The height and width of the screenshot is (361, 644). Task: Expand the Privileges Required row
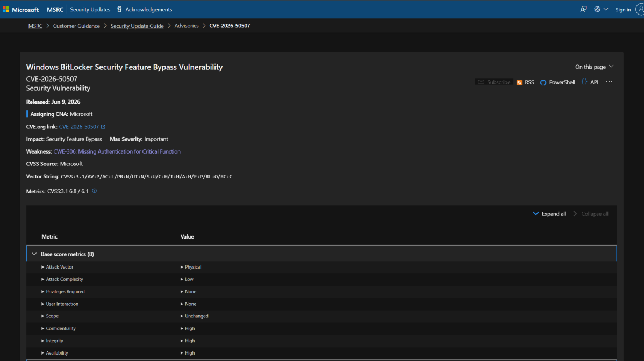coord(42,292)
